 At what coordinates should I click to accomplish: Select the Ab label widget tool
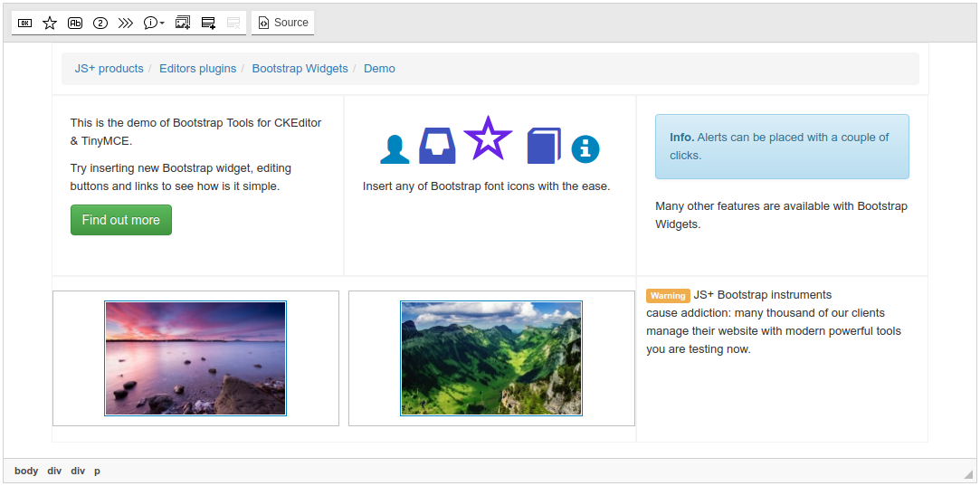75,23
